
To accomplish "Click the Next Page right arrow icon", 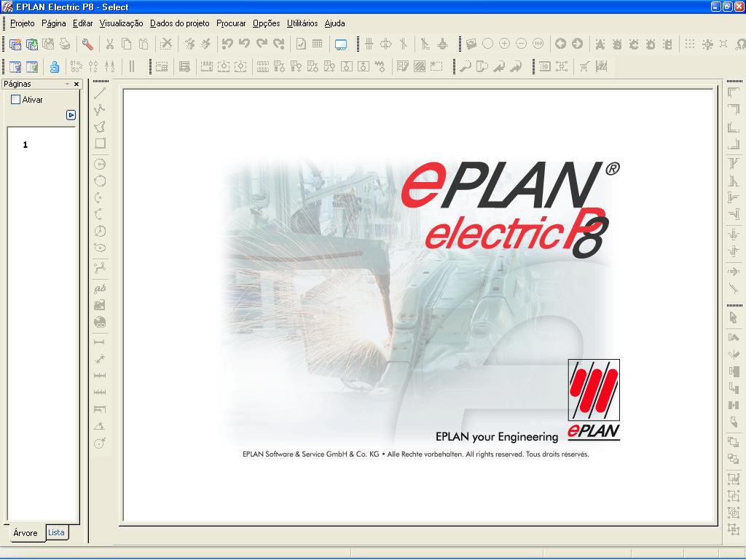I will pyautogui.click(x=577, y=44).
